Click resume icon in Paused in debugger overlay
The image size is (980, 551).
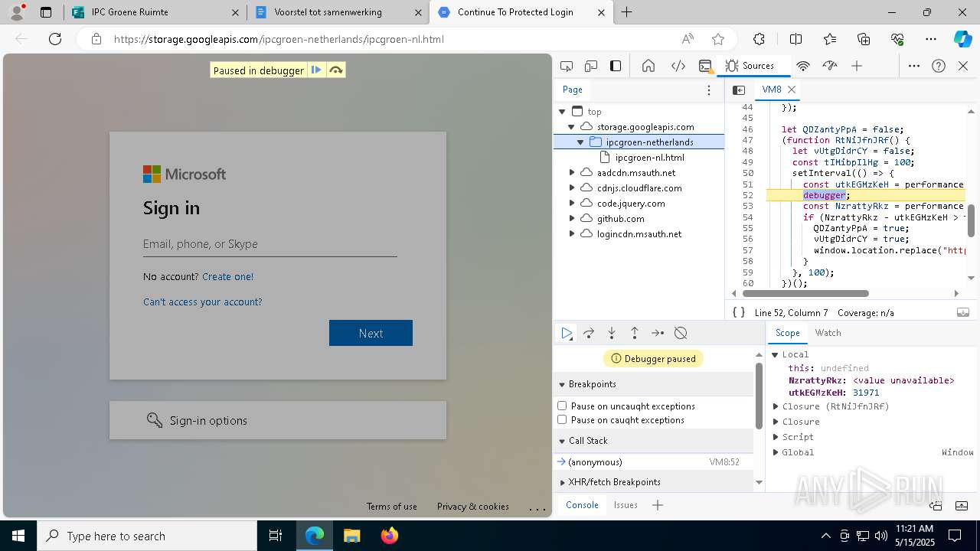[316, 70]
